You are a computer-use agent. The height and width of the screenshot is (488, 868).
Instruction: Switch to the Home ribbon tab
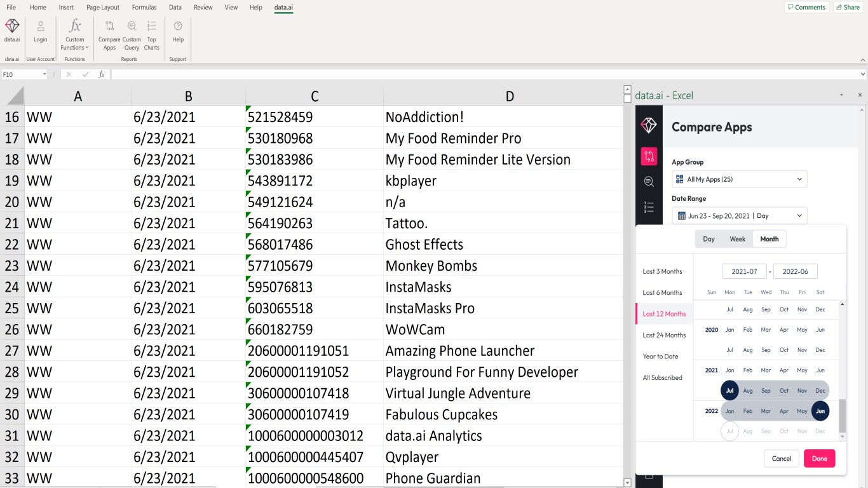point(38,8)
